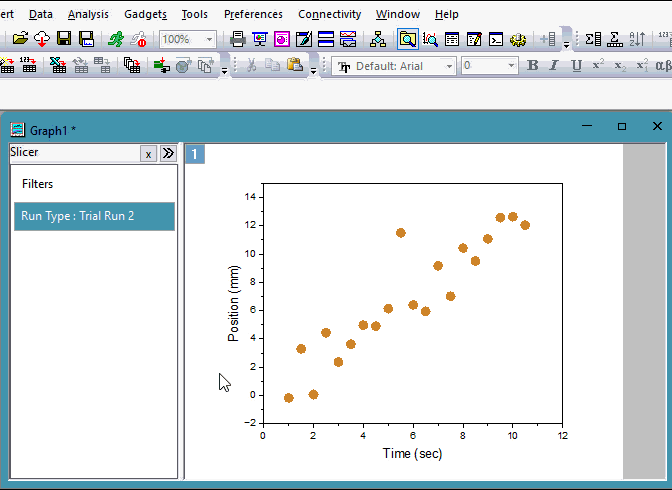Click the Open folder icon
The image size is (672, 490).
click(x=19, y=40)
